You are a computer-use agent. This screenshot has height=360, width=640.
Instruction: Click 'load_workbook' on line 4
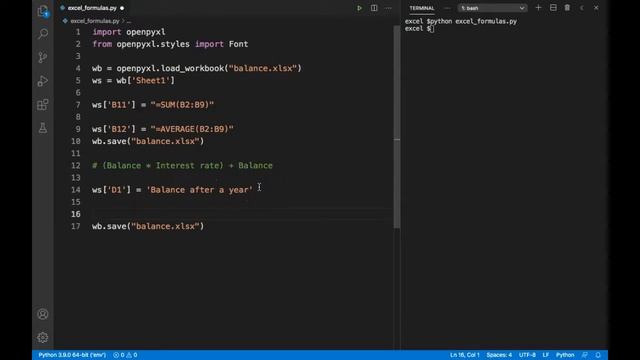[x=192, y=69]
